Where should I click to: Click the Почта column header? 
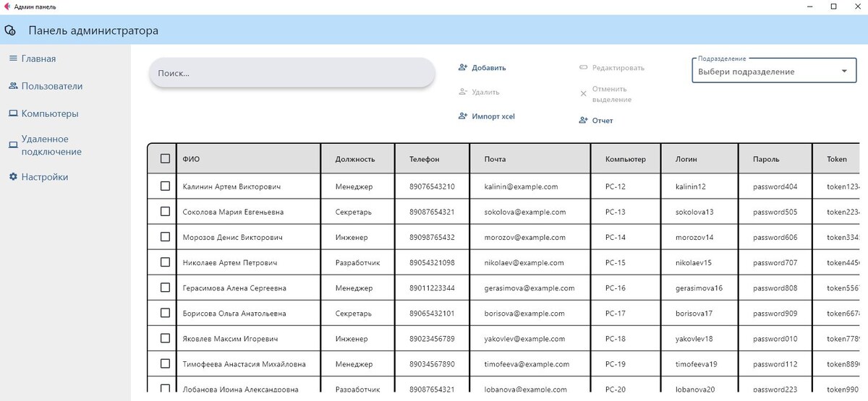pos(530,159)
